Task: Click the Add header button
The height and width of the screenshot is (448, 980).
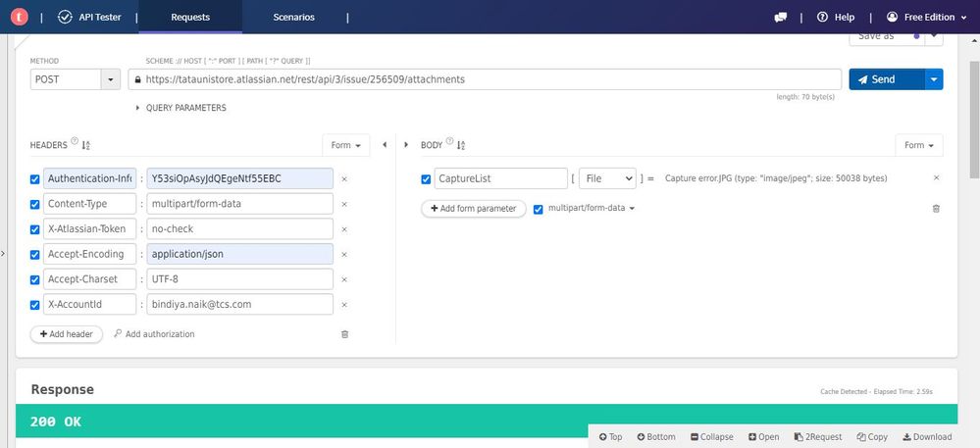Action: pos(67,334)
